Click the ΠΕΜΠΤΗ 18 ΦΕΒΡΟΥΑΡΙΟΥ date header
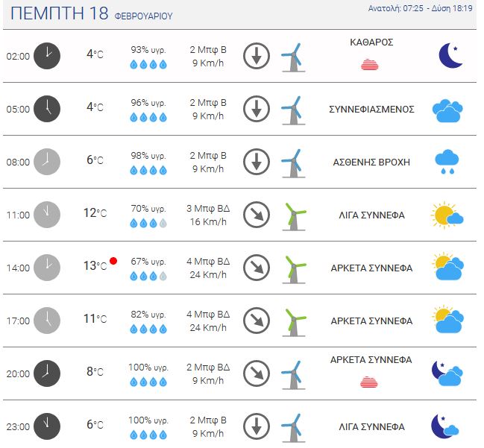This screenshot has height=448, width=484. (92, 13)
